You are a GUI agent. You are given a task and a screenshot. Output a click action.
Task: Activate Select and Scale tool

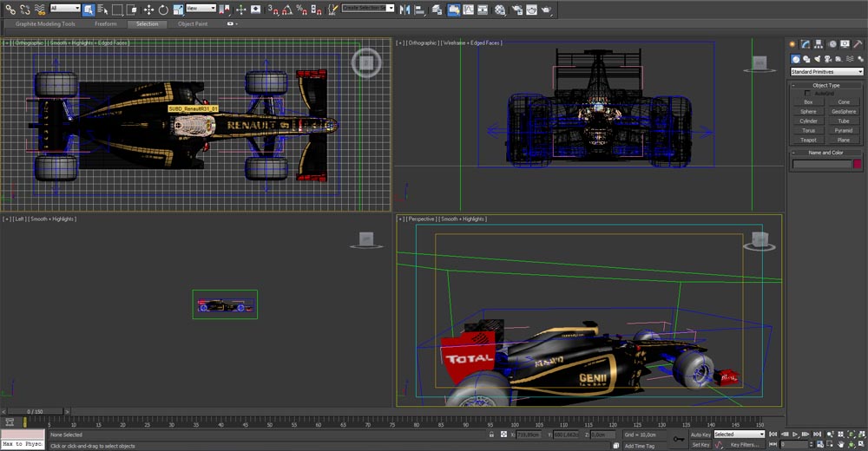(x=178, y=10)
